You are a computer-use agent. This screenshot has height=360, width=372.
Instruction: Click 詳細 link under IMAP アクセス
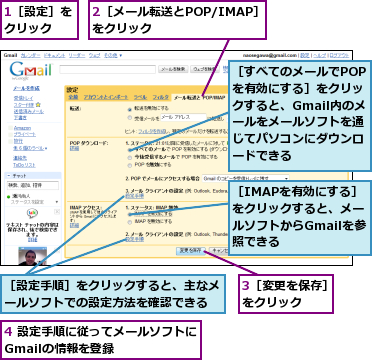[74, 225]
